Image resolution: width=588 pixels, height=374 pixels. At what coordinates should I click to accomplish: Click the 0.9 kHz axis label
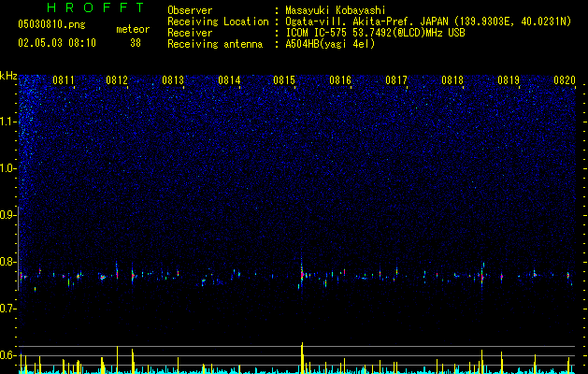click(7, 215)
